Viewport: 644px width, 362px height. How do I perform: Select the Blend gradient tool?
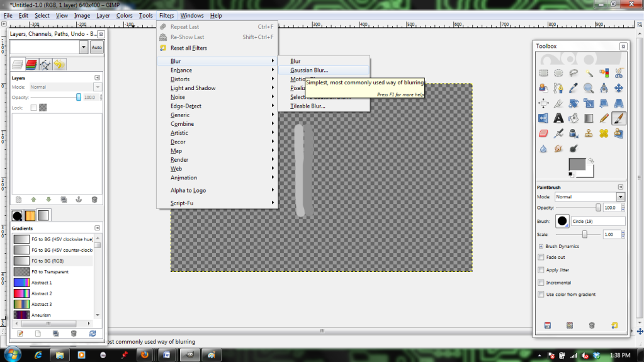(x=589, y=118)
